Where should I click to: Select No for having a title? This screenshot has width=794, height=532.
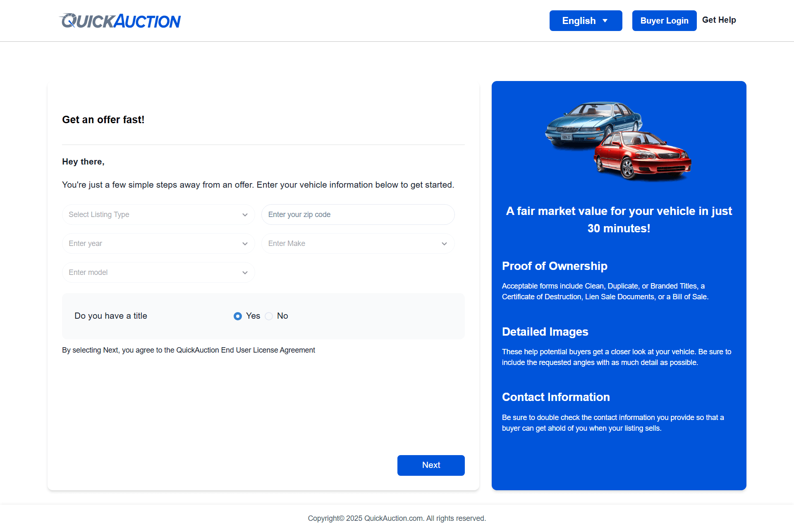pyautogui.click(x=269, y=316)
